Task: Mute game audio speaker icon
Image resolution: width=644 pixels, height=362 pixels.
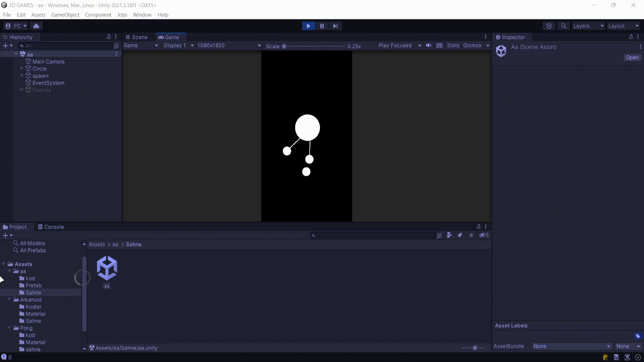Action: (x=429, y=46)
